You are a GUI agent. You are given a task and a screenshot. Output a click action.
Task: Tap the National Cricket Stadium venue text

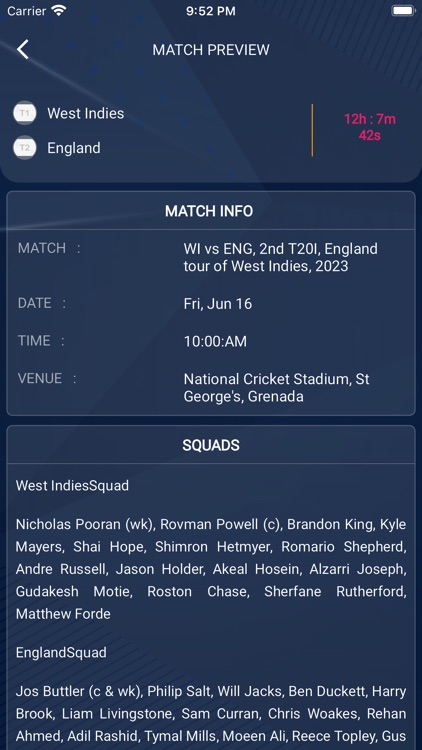pos(277,388)
